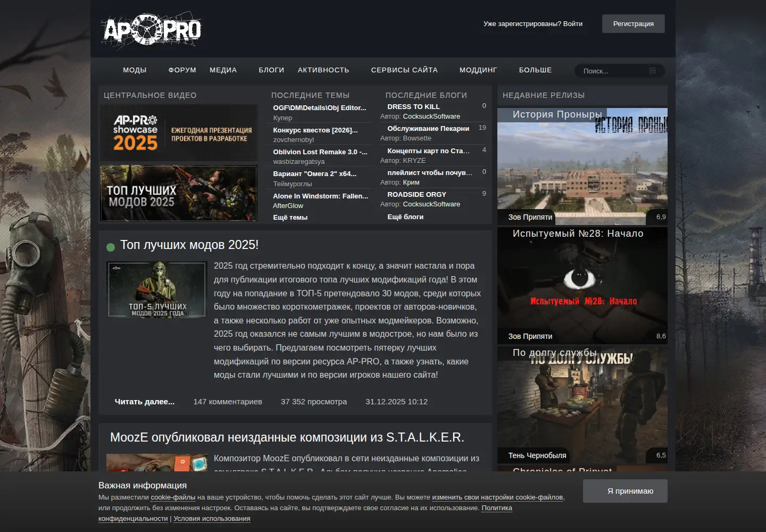Open the 147 комментариев link
This screenshot has height=532, width=766.
tap(228, 402)
